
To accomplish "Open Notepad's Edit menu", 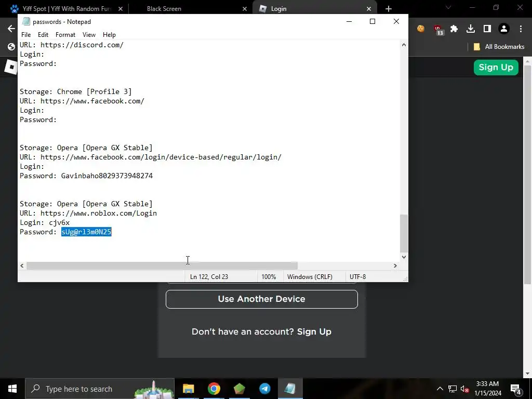I will (x=43, y=35).
